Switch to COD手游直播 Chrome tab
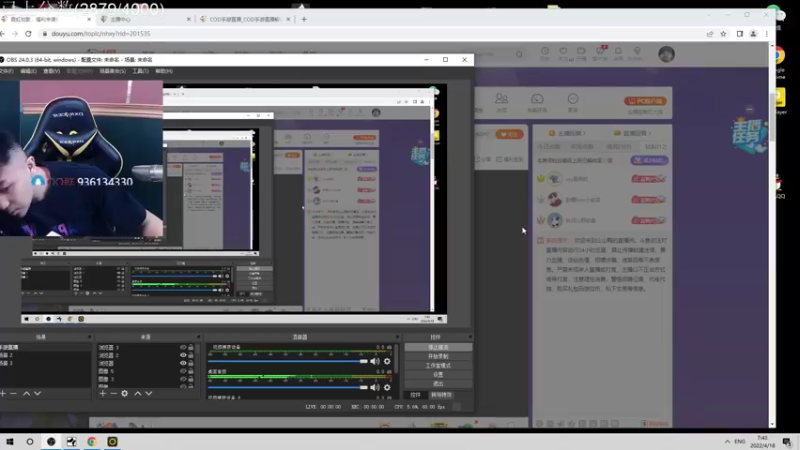Image resolution: width=800 pixels, height=450 pixels. 245,19
